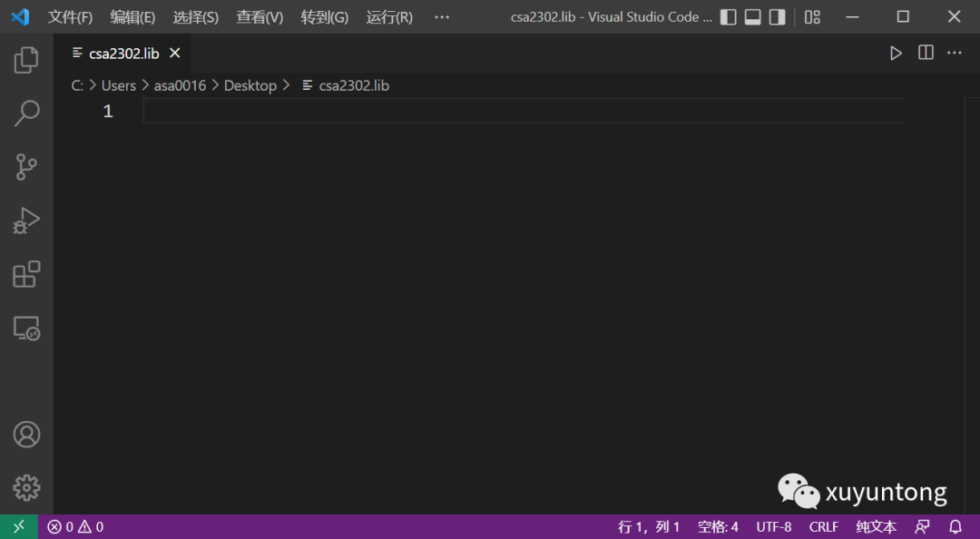Viewport: 980px width, 539px height.
Task: Toggle the secondary side bar
Action: click(777, 17)
